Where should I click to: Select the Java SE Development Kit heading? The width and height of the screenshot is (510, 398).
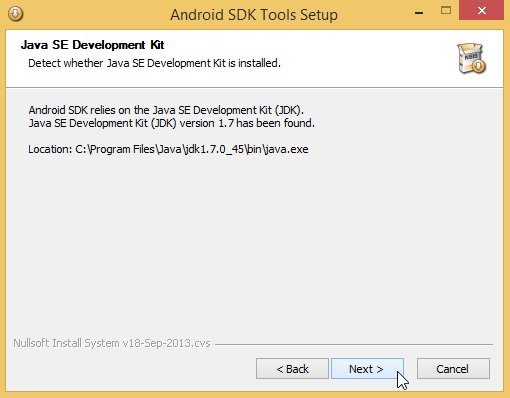point(92,45)
